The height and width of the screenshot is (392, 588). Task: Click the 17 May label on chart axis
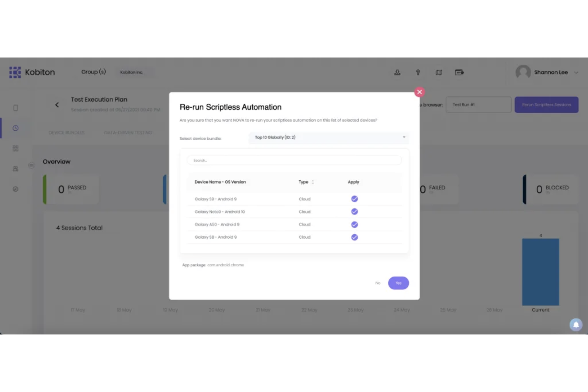click(78, 310)
